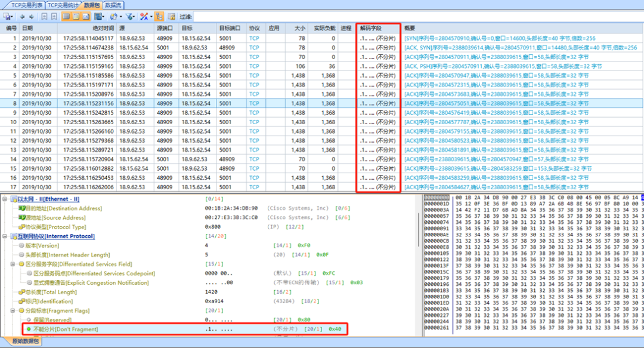Viewport: 644px width, 348px height.
Task: Toggle the hex dump panel view
Action: click(85, 17)
